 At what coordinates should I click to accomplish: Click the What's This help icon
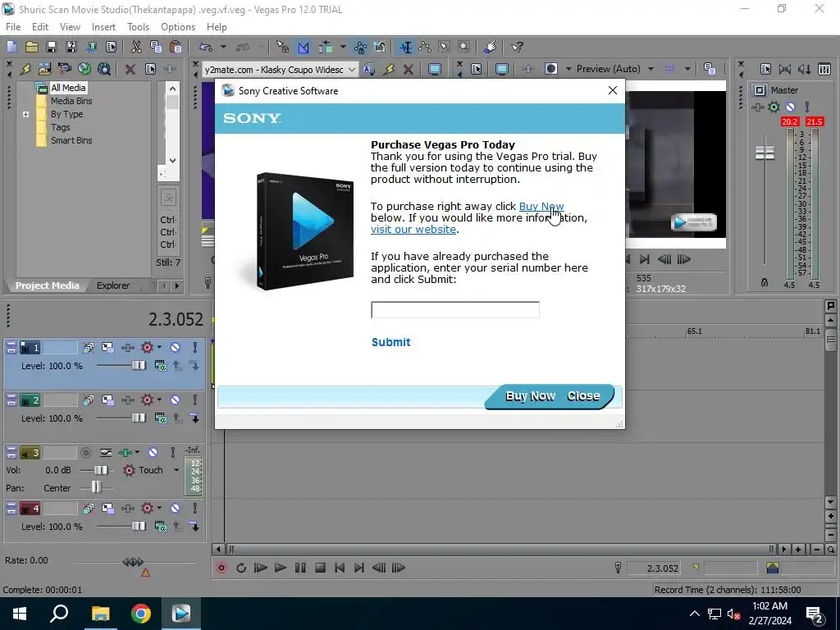517,47
